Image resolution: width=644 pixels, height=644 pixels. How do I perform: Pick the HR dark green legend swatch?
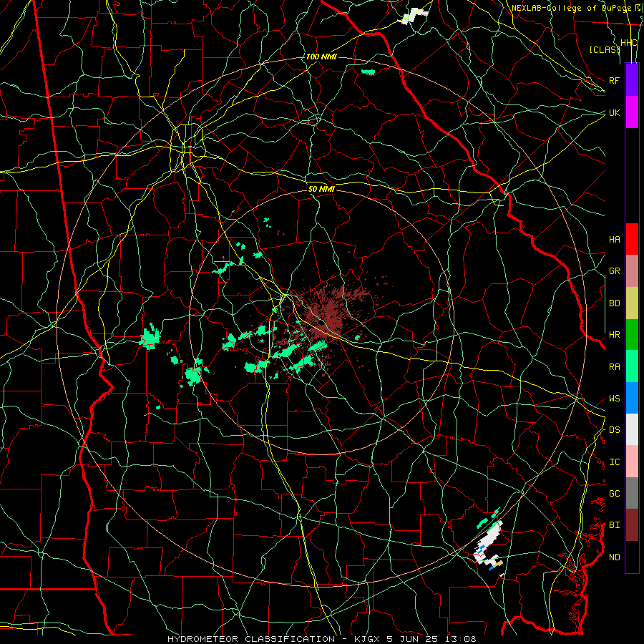[x=632, y=334]
